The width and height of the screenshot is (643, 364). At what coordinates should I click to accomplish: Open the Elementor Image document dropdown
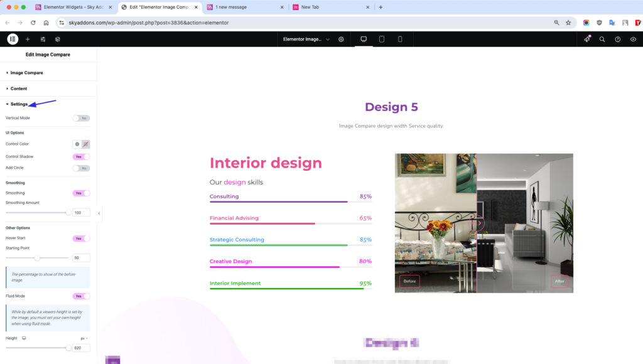(306, 40)
